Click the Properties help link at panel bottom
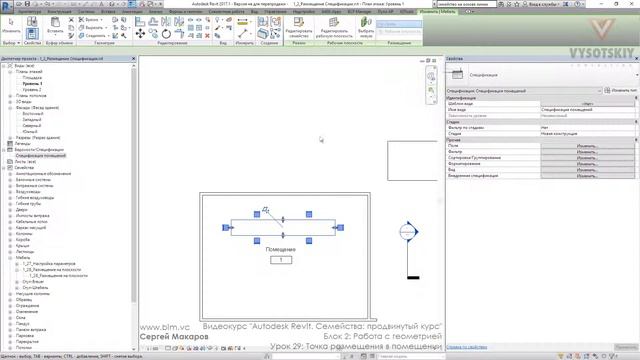640x360 pixels. point(467,347)
